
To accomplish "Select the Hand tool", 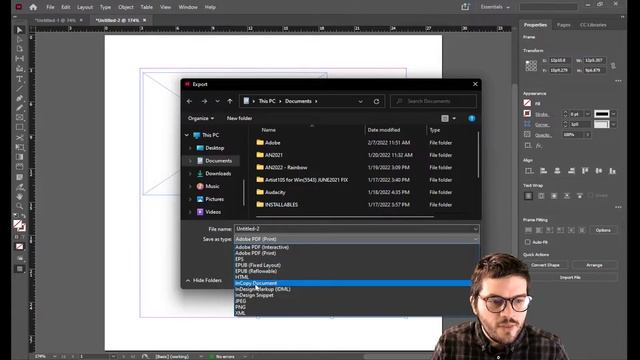I will tap(19, 196).
